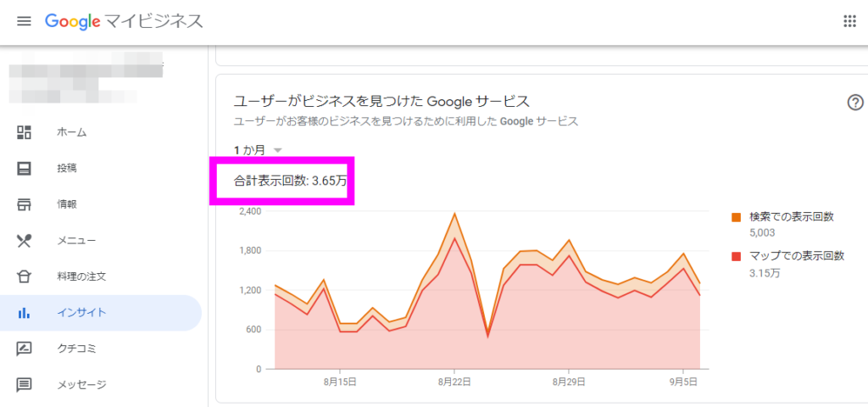Click the ユーザーがビジネスを見つけた Google サービス heading
Image resolution: width=868 pixels, height=407 pixels.
click(x=382, y=102)
